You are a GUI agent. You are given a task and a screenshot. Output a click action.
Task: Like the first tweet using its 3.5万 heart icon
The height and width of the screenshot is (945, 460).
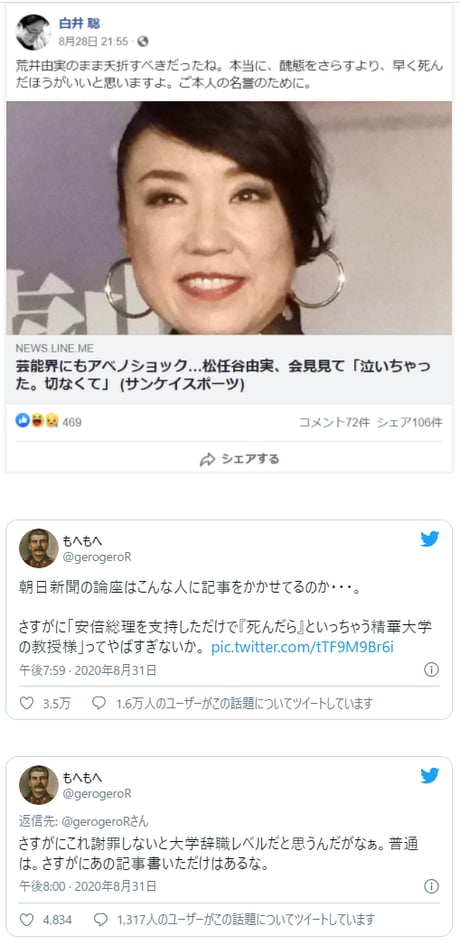click(x=27, y=703)
